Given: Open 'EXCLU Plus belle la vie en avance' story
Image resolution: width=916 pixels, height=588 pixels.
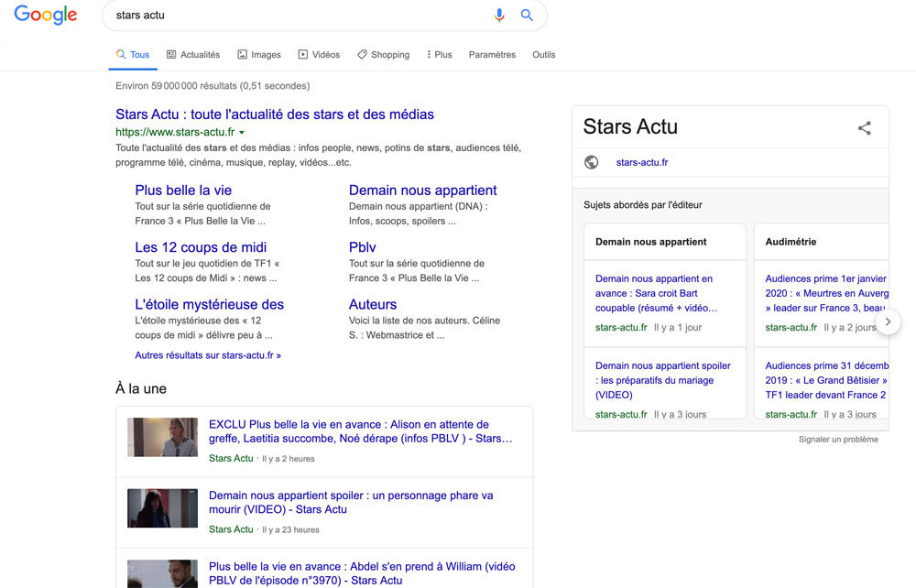Looking at the screenshot, I should pyautogui.click(x=360, y=431).
